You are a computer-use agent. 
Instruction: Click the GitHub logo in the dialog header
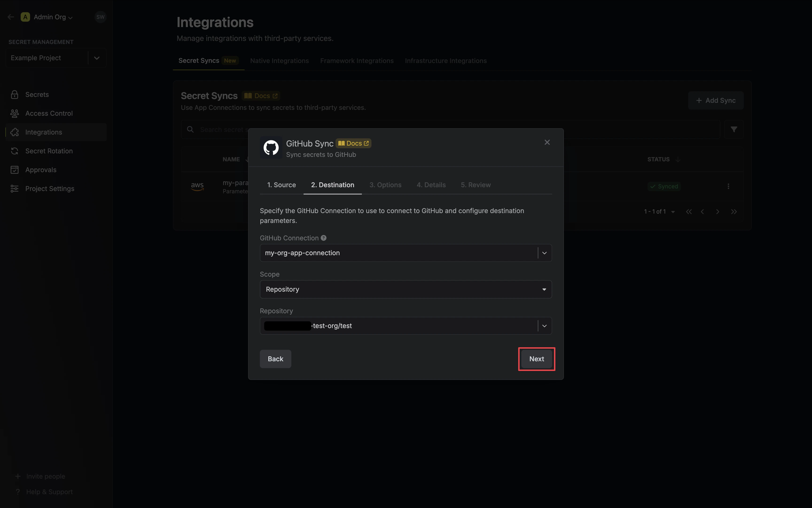tap(271, 147)
